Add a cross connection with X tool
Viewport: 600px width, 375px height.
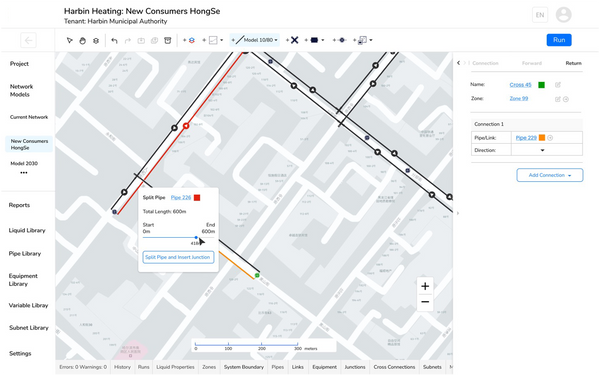pyautogui.click(x=294, y=40)
